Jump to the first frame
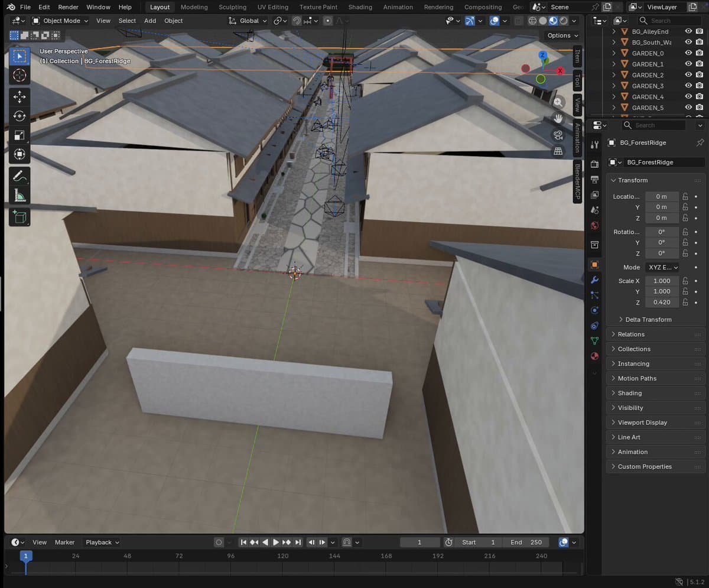This screenshot has width=709, height=588. point(243,542)
